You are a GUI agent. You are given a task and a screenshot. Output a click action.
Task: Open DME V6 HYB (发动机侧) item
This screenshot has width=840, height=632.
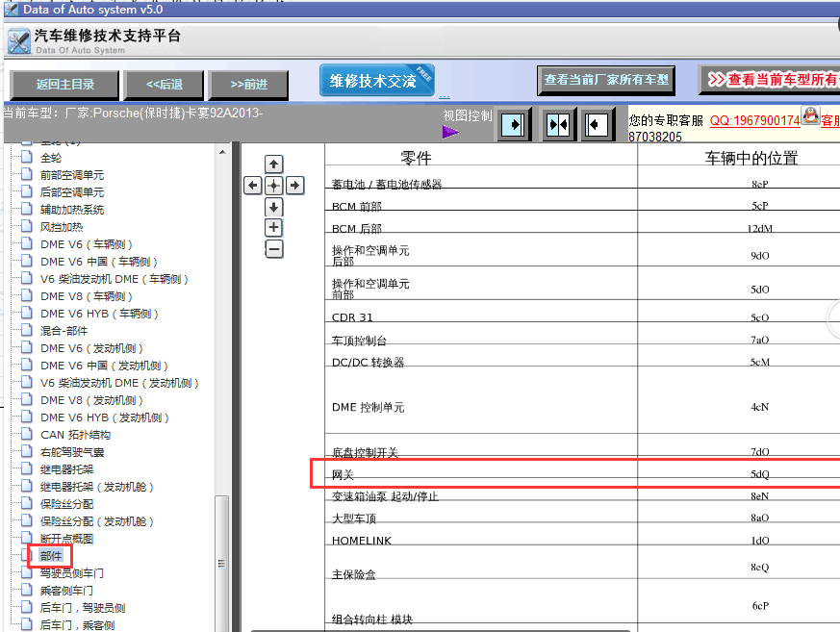[x=105, y=417]
